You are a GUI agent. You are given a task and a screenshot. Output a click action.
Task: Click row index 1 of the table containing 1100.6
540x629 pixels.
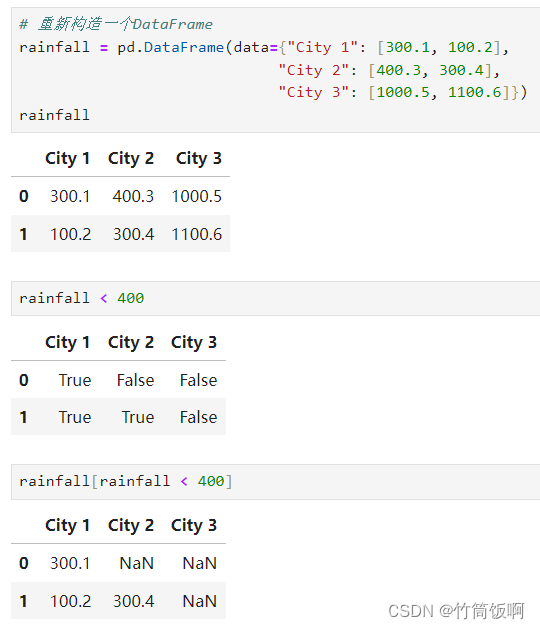24,234
